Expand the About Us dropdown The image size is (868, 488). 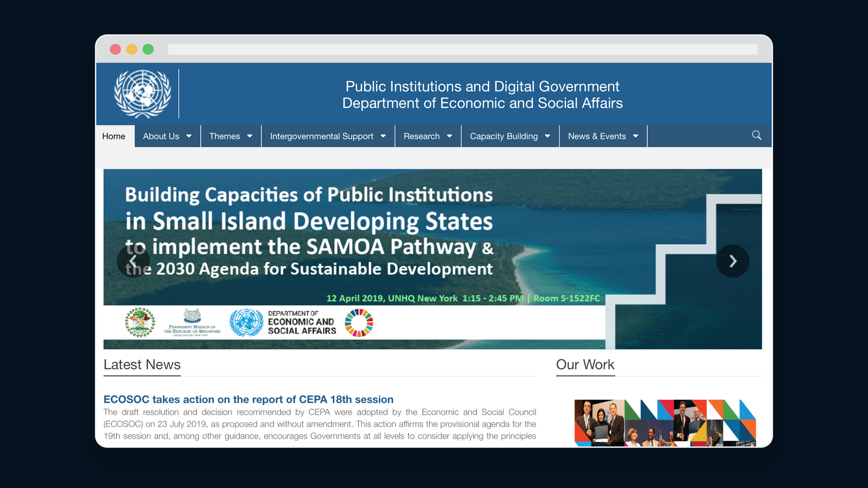(x=167, y=136)
